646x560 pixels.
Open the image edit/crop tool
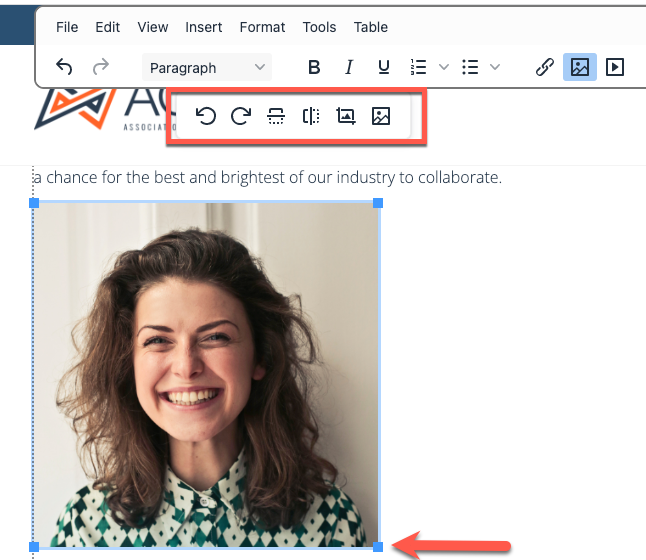coord(346,116)
